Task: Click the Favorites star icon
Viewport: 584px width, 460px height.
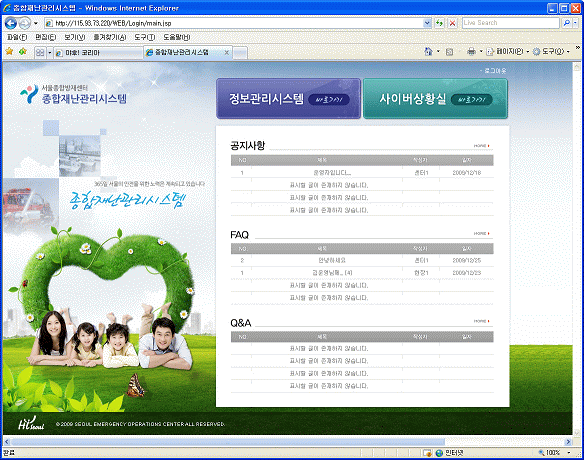Action: pos(9,51)
